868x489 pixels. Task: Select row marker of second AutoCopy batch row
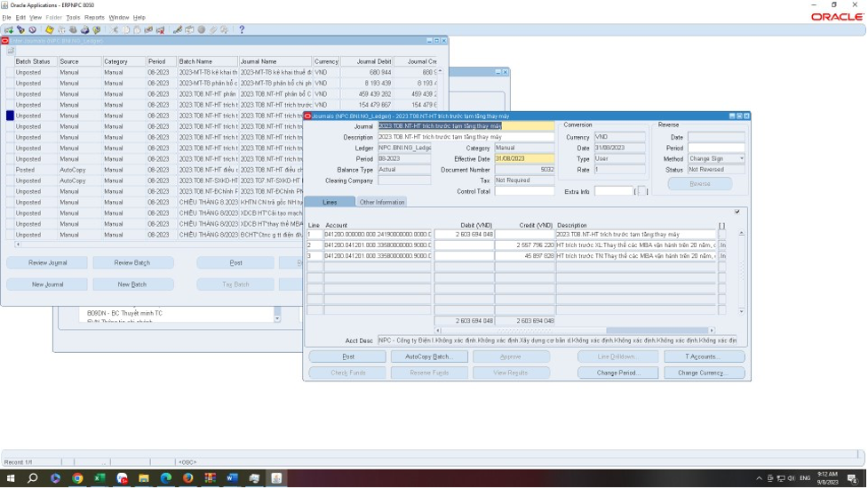point(10,181)
